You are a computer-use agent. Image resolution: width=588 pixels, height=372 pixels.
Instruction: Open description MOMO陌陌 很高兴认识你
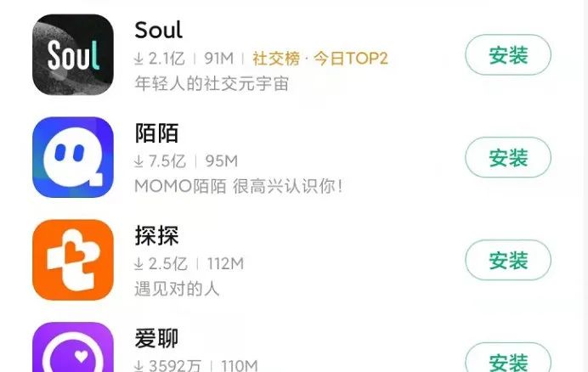click(239, 186)
